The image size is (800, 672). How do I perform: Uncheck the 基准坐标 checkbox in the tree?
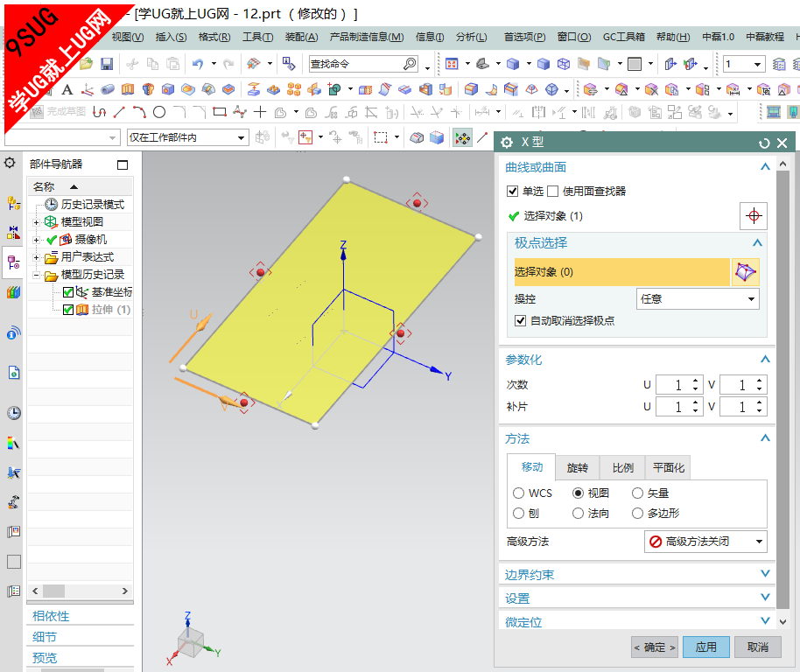(x=68, y=292)
